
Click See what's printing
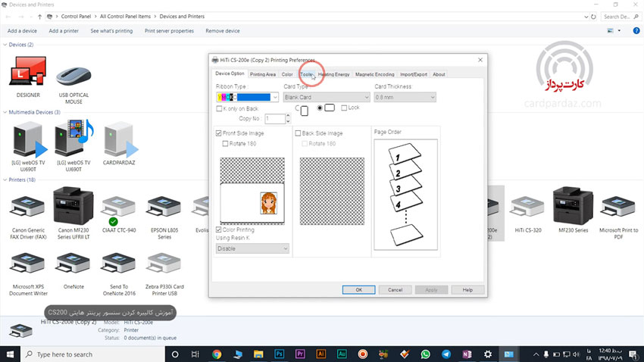click(111, 31)
